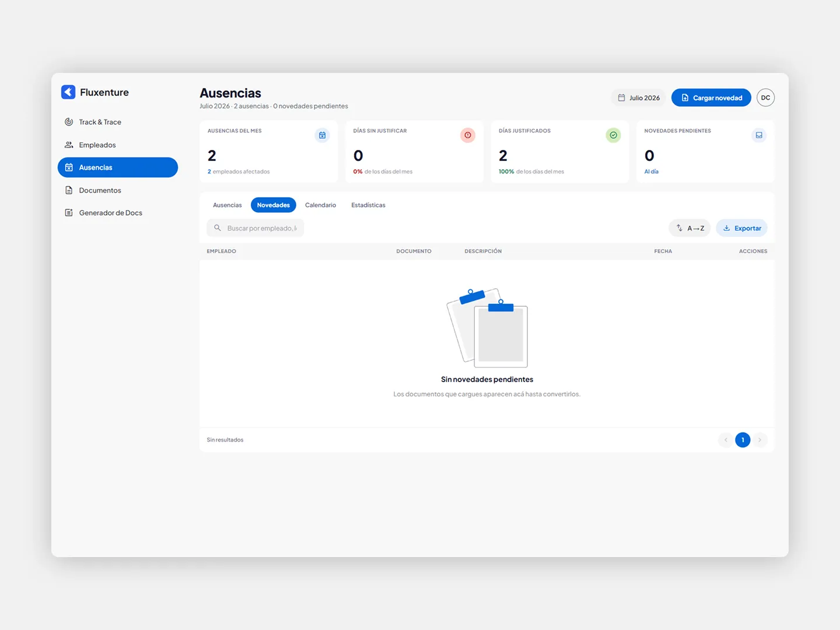
Task: Click the green check icon on Días justificados
Action: [x=614, y=135]
